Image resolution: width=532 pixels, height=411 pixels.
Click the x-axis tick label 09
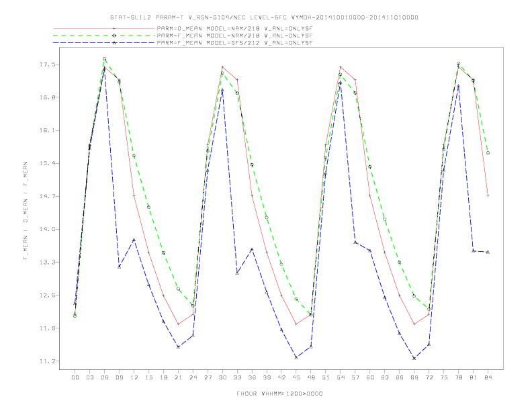[x=120, y=377]
